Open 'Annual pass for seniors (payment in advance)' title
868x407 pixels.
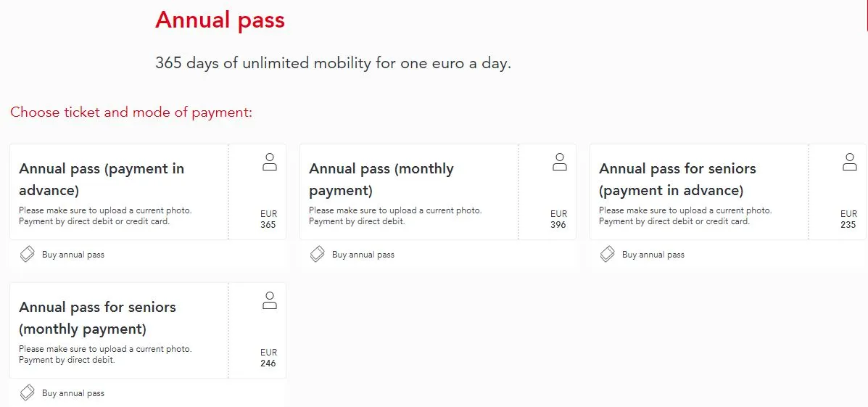pyautogui.click(x=677, y=179)
